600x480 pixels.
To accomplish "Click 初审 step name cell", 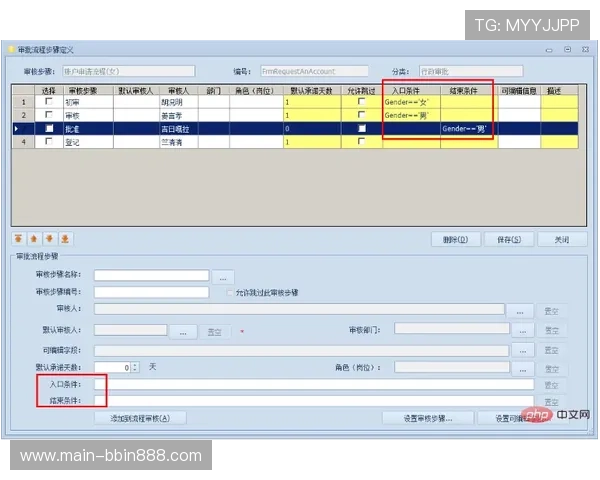I will [x=88, y=102].
